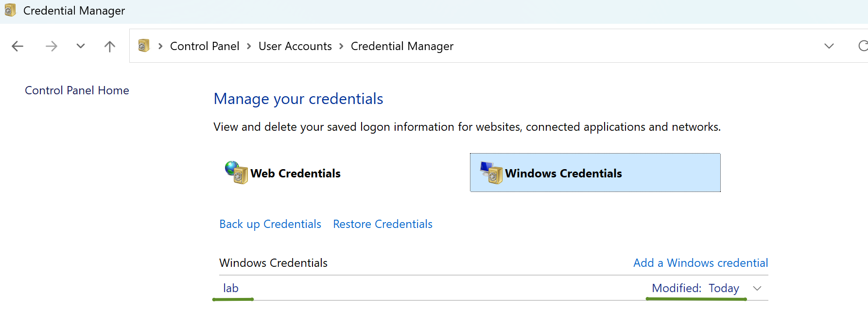Click the Windows Credentials computer vault icon
The image size is (868, 313).
(491, 173)
